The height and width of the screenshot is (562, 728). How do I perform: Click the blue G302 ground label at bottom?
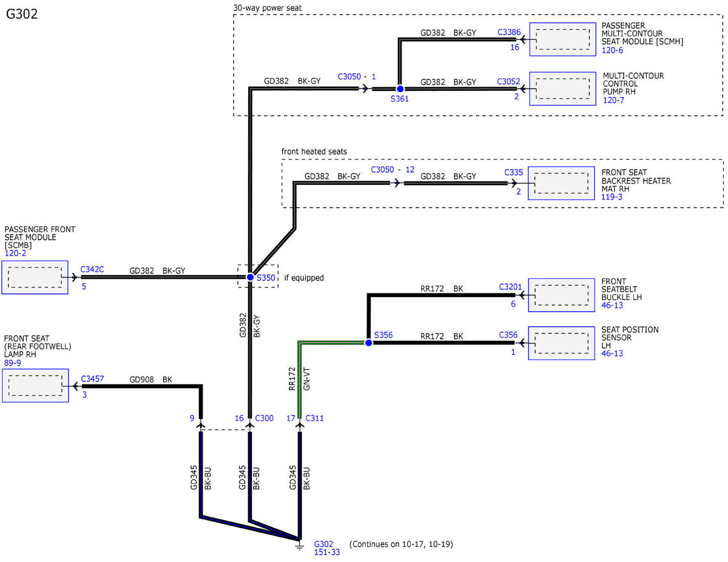[323, 544]
